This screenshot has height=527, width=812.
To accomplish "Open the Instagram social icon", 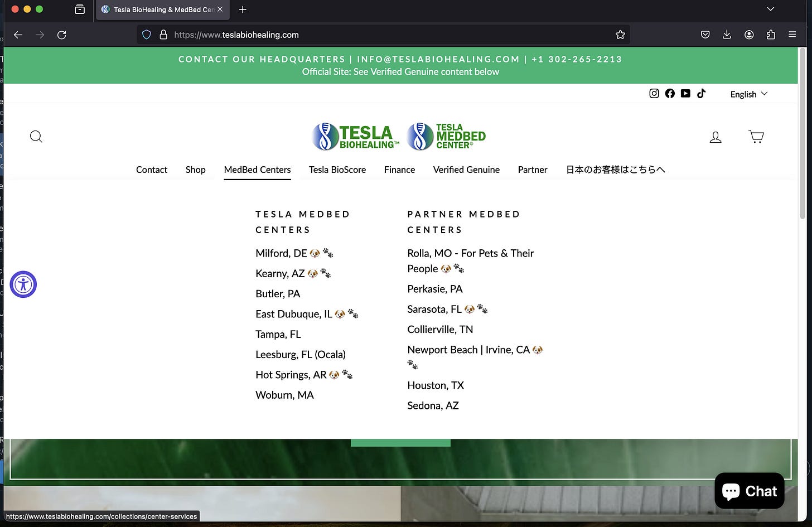I will point(654,94).
